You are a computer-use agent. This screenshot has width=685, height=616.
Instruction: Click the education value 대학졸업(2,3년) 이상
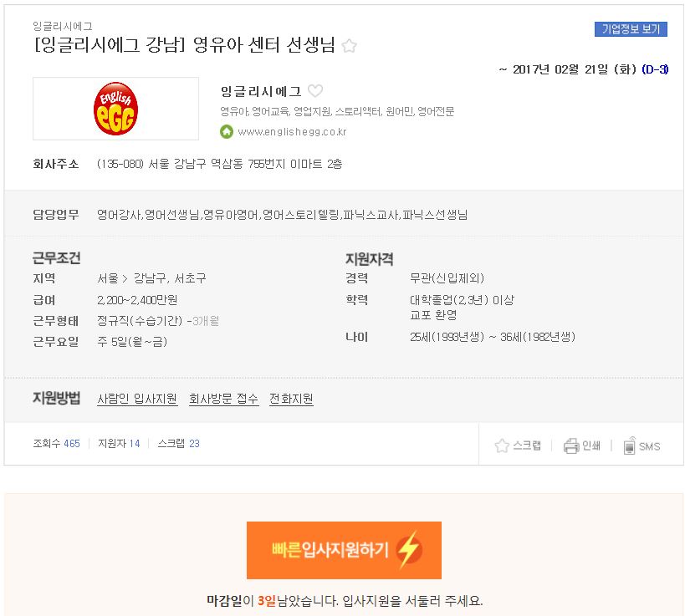point(462,300)
